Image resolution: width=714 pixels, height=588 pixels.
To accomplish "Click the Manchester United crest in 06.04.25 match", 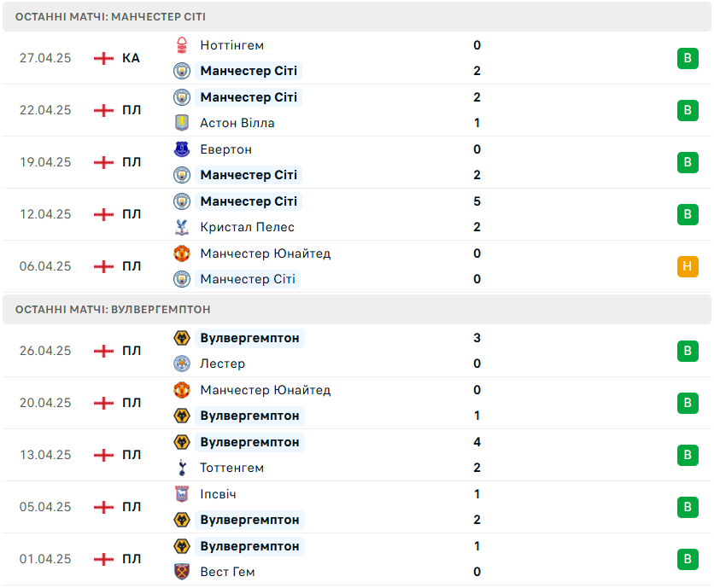I will click(182, 253).
